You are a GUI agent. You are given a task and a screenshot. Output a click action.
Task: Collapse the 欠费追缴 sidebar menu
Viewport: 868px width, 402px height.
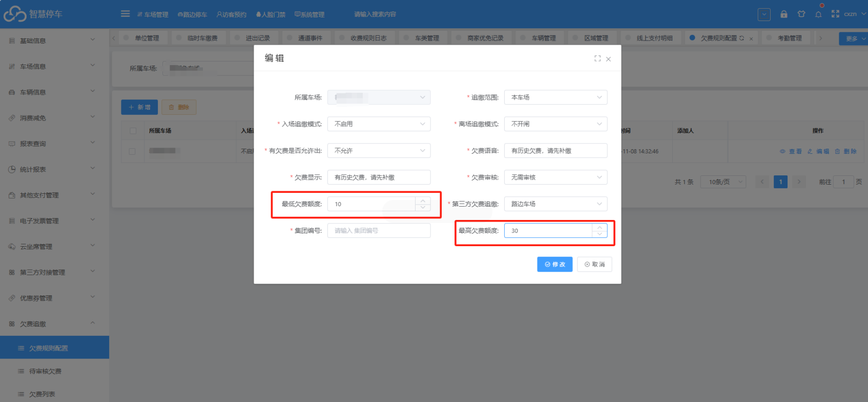(54, 324)
